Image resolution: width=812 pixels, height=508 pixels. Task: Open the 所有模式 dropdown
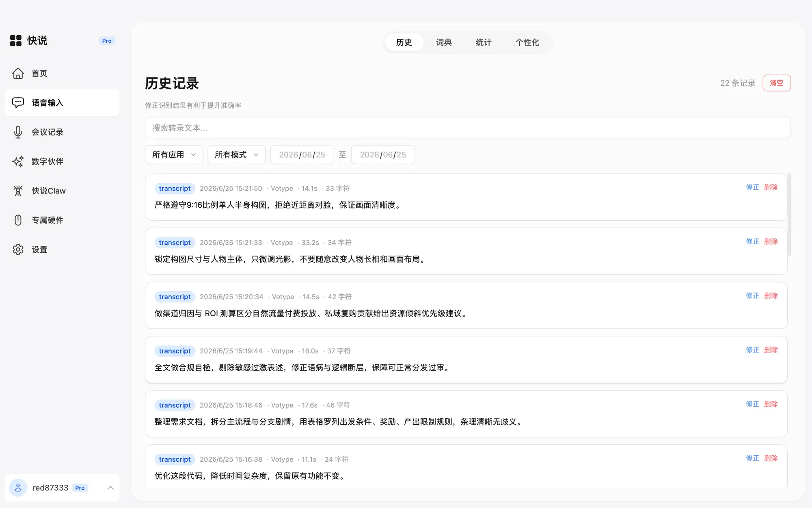coord(236,155)
